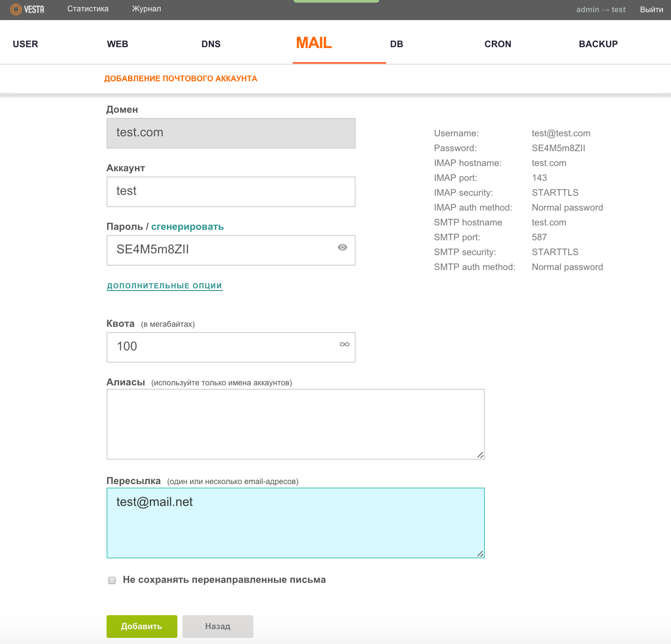Click the green 'Добавить' button
The image size is (671, 644).
142,627
